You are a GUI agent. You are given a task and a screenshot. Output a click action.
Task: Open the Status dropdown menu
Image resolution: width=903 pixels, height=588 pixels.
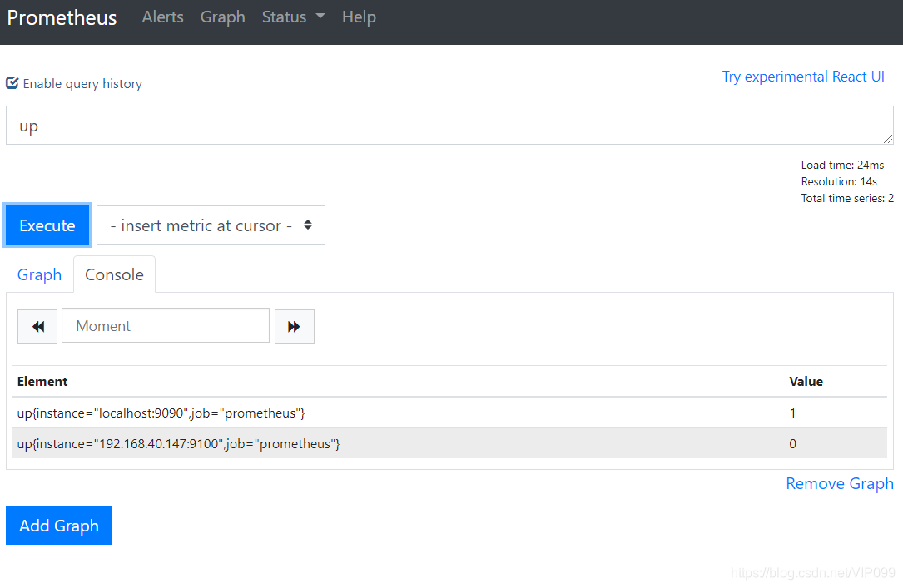tap(293, 17)
